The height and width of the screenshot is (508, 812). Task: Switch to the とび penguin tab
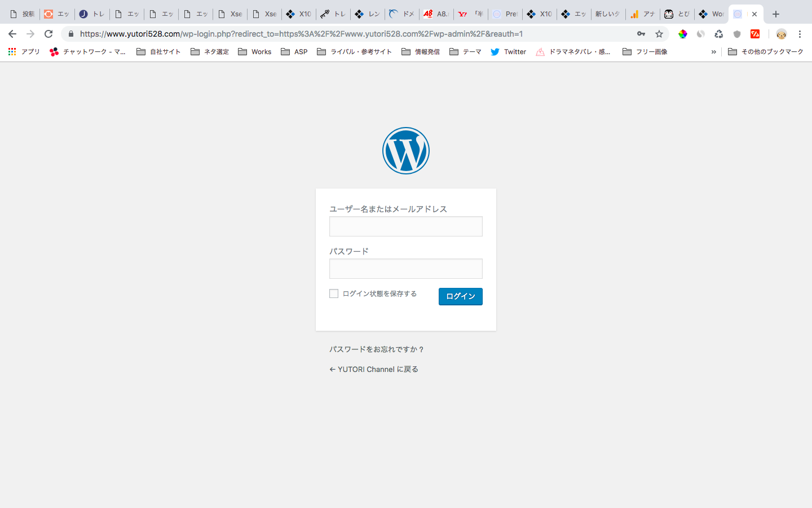(677, 14)
